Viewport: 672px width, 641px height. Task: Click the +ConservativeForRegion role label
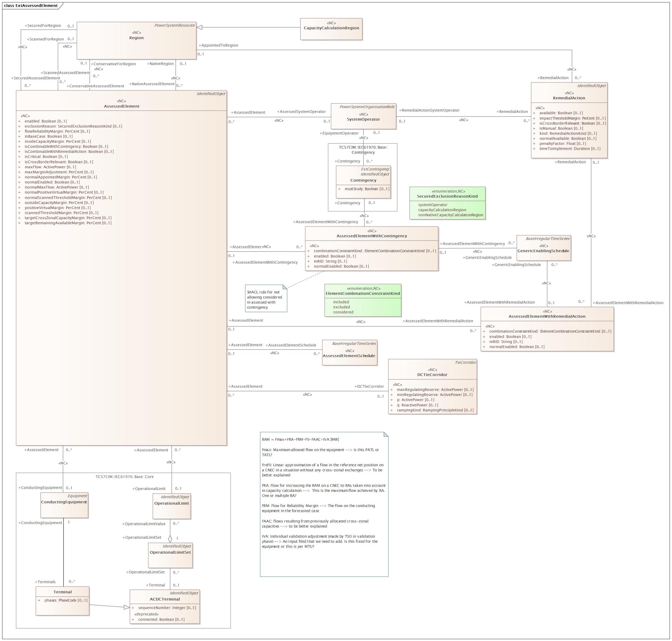point(113,64)
